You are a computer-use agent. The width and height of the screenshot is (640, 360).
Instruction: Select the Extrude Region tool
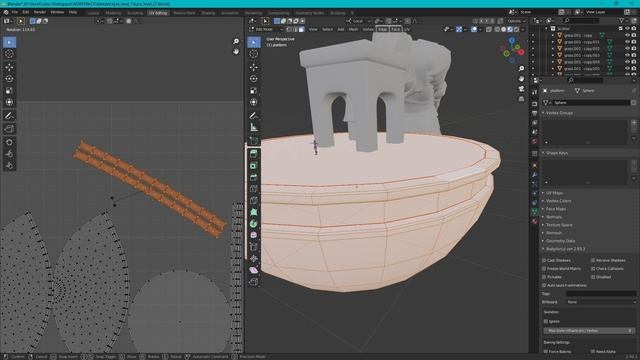(x=253, y=154)
